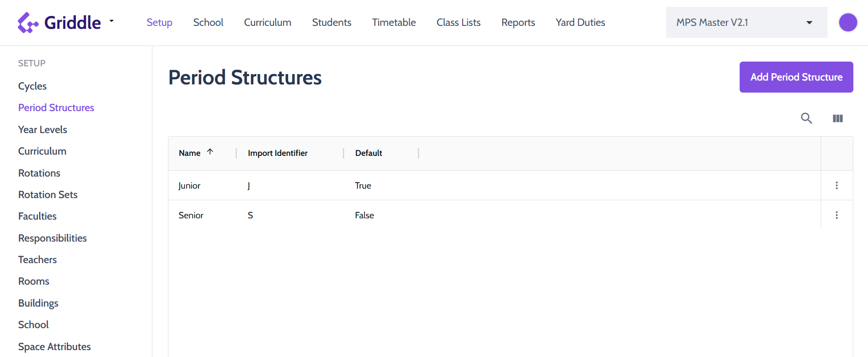This screenshot has width=868, height=357.
Task: Open the three-dot menu for the Senior row
Action: pyautogui.click(x=837, y=215)
